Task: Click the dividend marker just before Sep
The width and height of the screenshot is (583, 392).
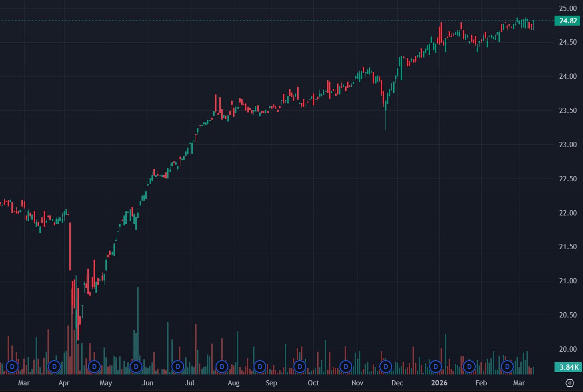Action: 259,366
